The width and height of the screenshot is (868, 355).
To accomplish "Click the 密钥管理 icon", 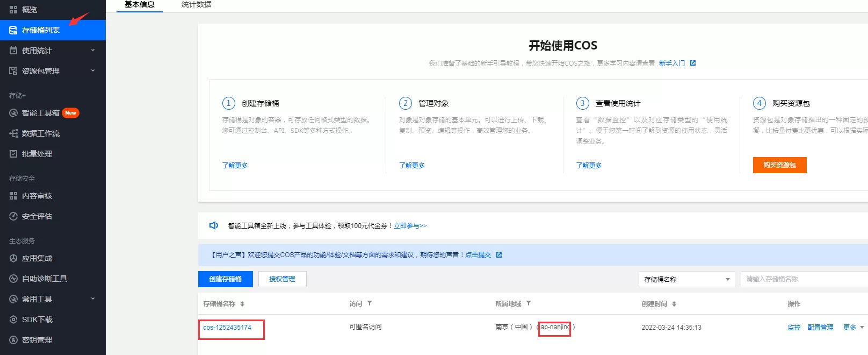I will [13, 340].
